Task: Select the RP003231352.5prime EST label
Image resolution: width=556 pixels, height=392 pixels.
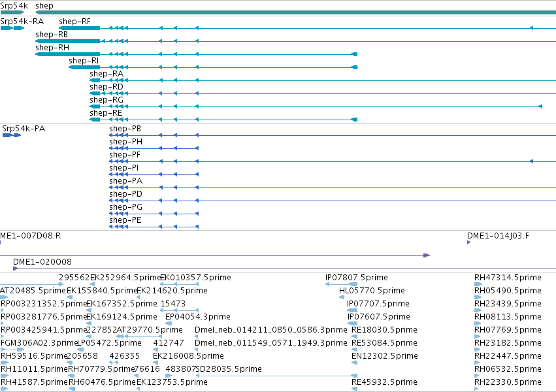Action: (44, 304)
